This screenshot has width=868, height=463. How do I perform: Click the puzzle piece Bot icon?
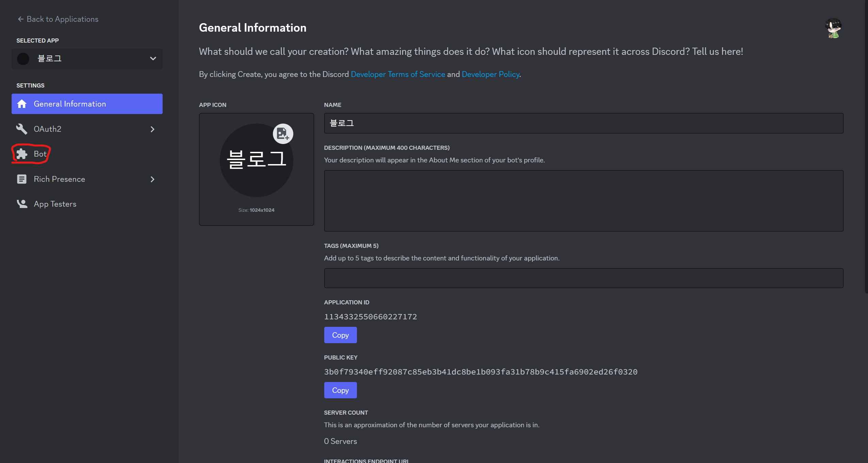22,154
